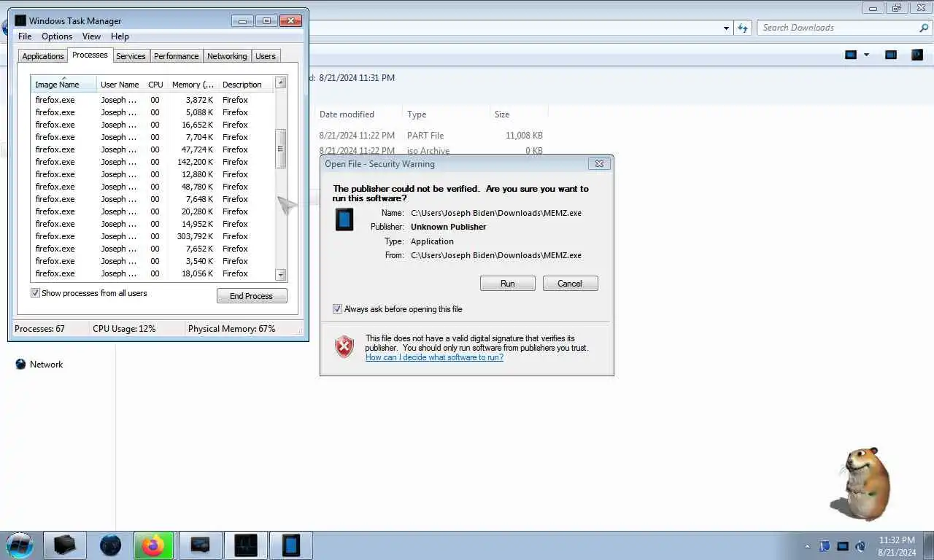Screen dimensions: 934x560
Task: Click the MEMZ.exe application icon in security dialog
Action: point(344,219)
